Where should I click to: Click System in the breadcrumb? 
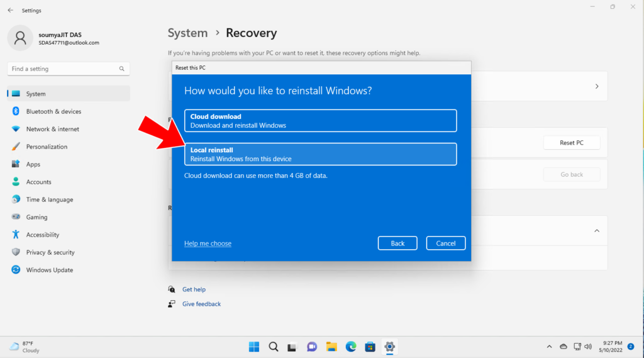[187, 33]
